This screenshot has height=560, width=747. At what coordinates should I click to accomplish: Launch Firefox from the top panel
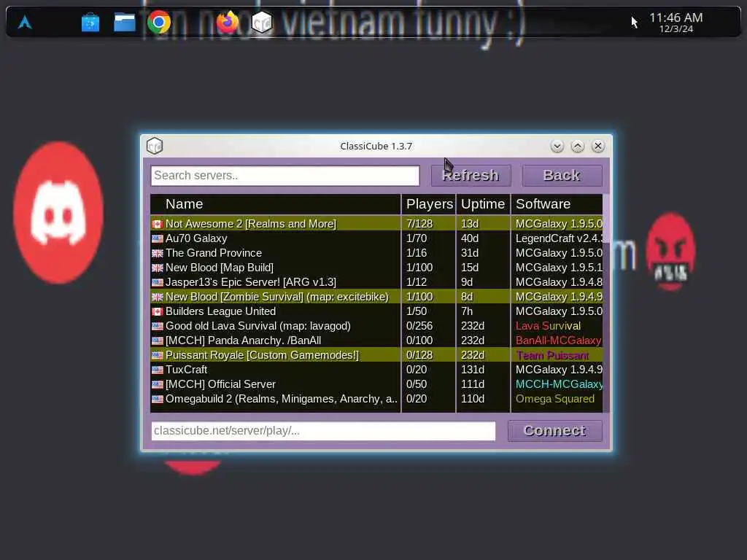pos(228,22)
